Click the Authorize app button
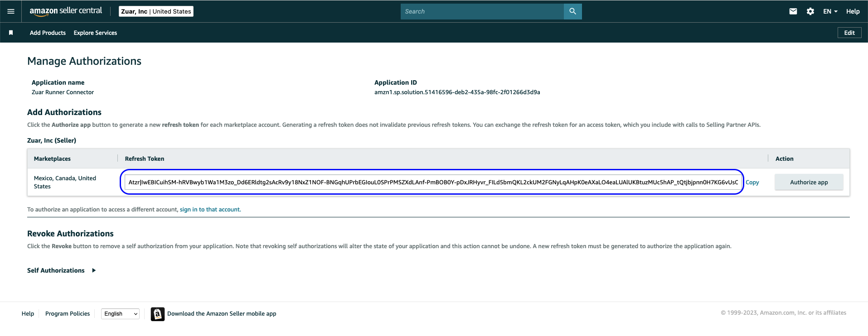This screenshot has height=336, width=868. (x=809, y=182)
